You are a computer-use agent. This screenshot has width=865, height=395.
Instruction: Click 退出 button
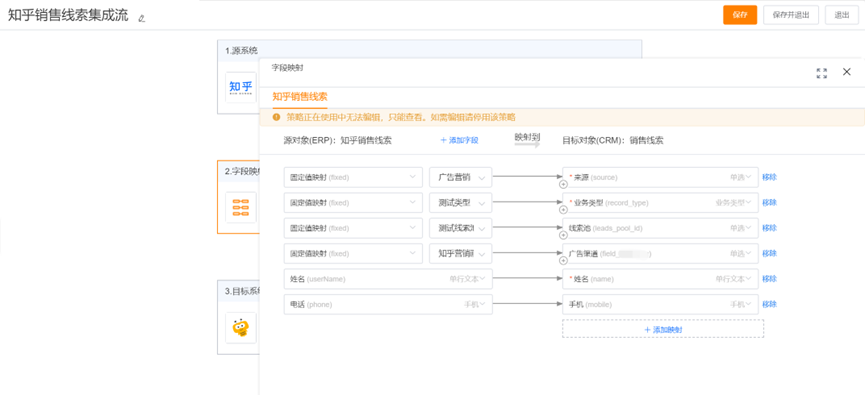point(842,15)
